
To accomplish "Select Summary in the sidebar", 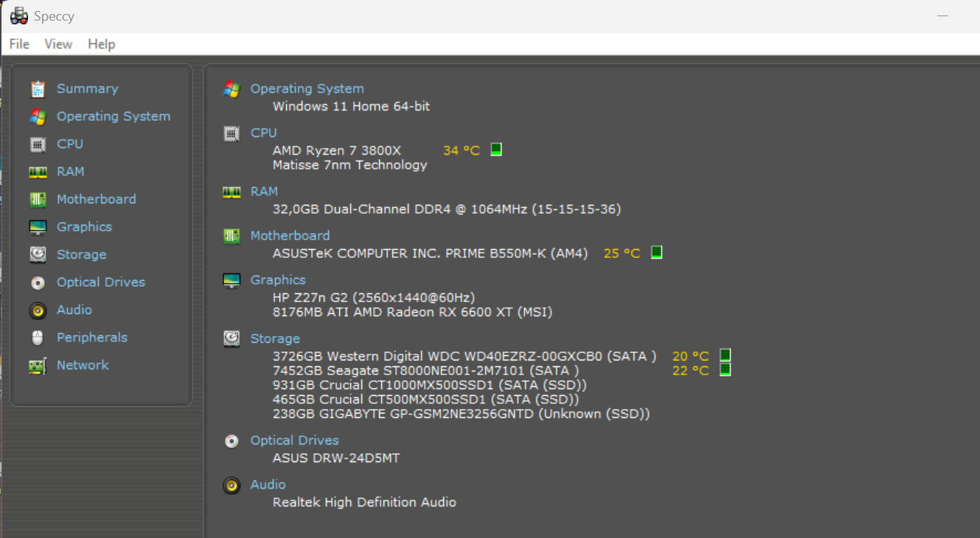I will click(x=87, y=88).
